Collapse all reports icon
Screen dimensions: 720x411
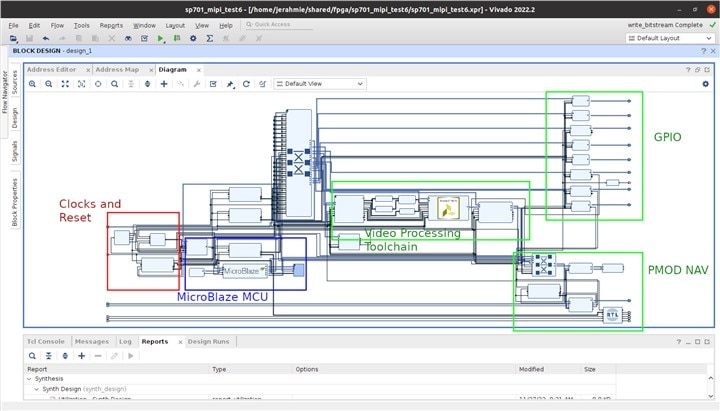click(49, 356)
